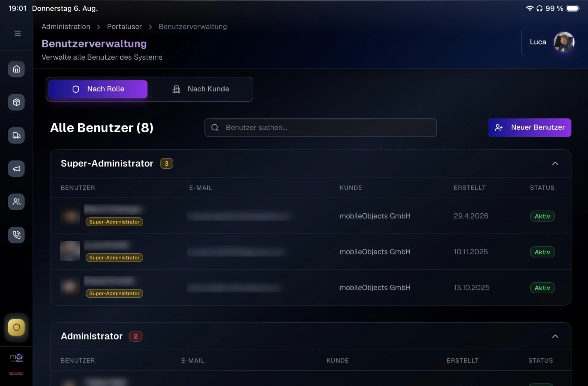Click the Neuer Benutzer button
This screenshot has width=588, height=386.
[530, 128]
